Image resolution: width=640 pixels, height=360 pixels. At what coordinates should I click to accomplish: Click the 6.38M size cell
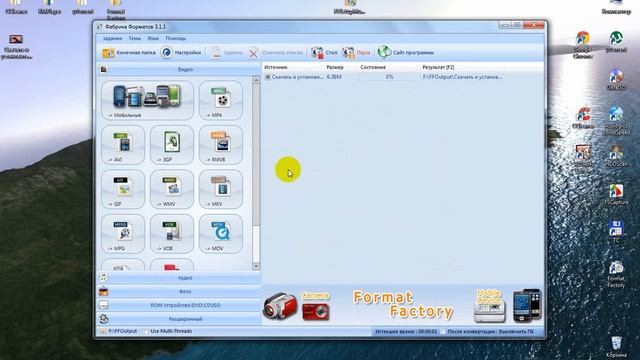[x=334, y=77]
